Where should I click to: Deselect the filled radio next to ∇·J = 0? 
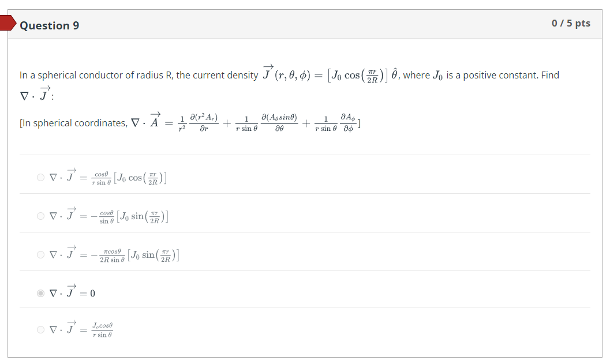[40, 292]
